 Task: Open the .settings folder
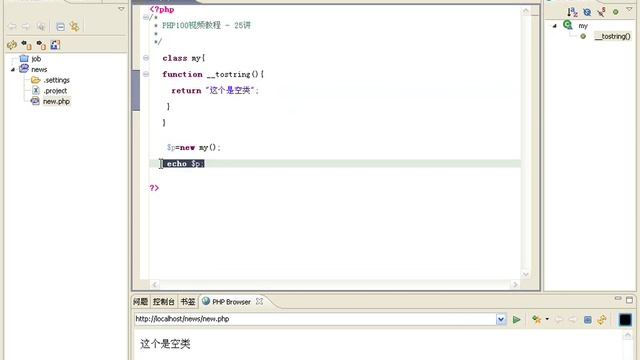(56, 80)
